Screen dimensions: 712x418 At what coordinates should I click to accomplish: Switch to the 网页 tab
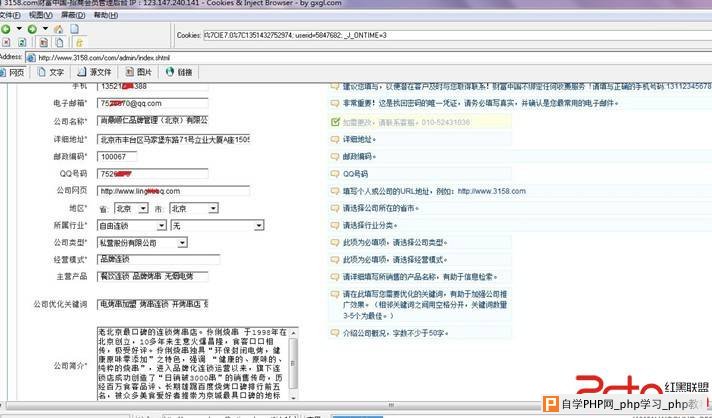click(x=13, y=72)
